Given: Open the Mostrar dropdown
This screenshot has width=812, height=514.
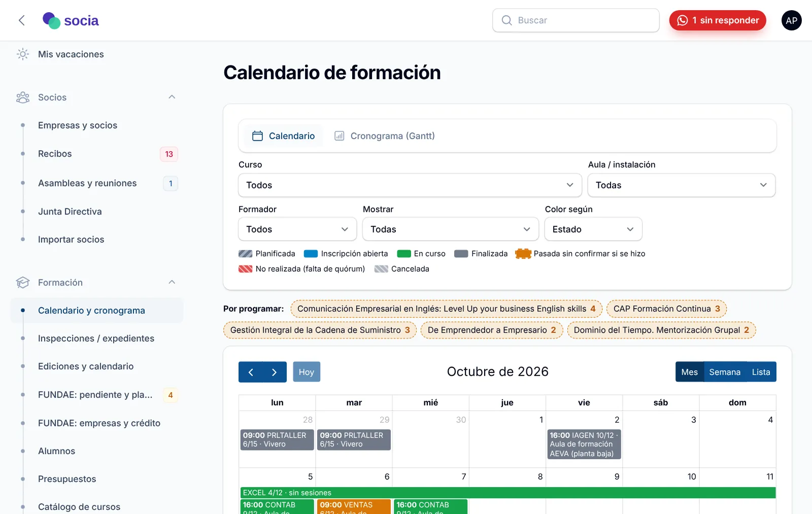Looking at the screenshot, I should tap(451, 229).
